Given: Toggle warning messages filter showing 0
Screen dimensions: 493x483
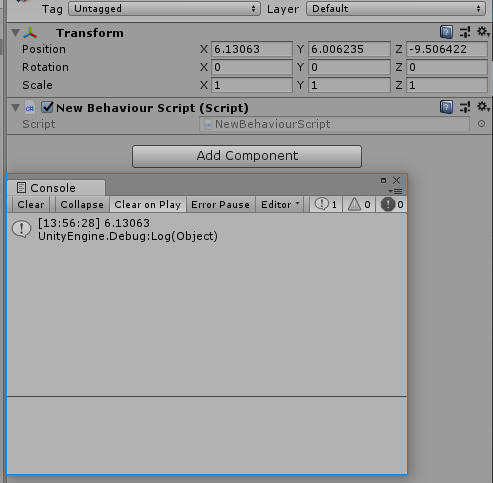Looking at the screenshot, I should [359, 204].
